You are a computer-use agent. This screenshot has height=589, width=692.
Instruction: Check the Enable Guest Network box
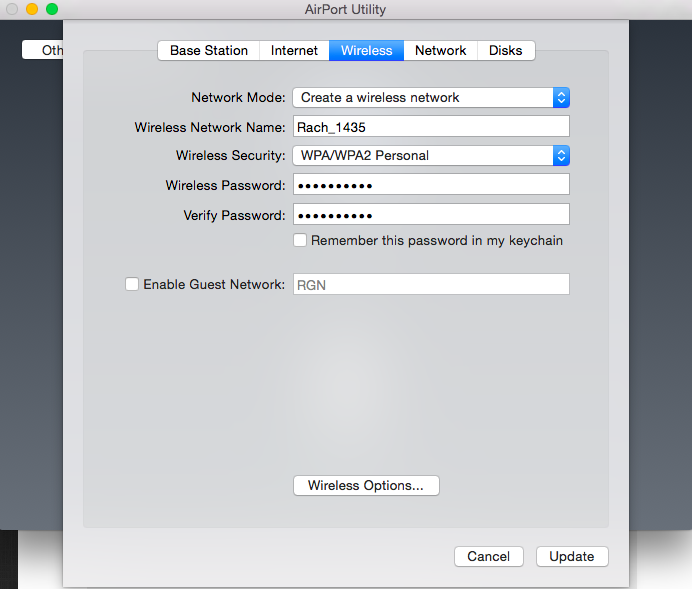132,284
